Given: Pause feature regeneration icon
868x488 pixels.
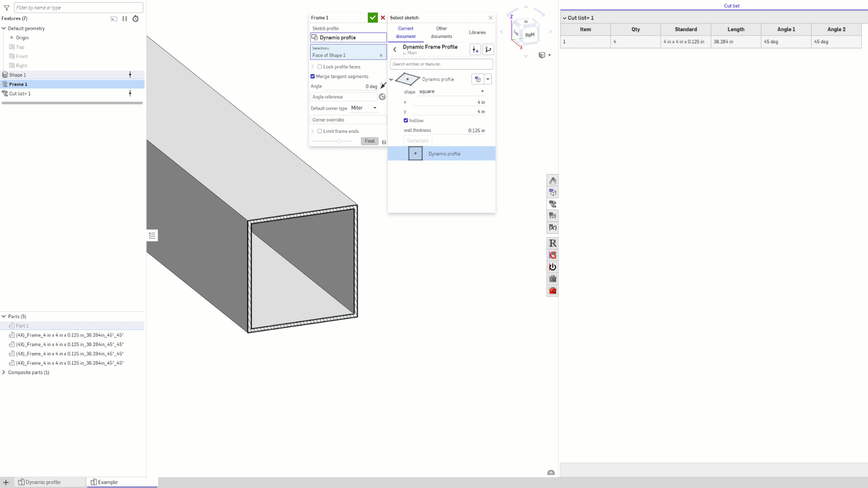Looking at the screenshot, I should coord(125,19).
